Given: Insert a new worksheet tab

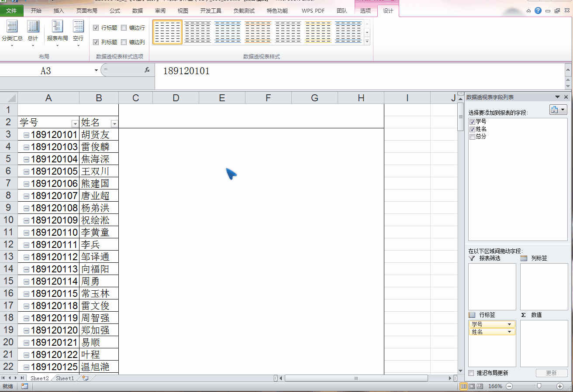Looking at the screenshot, I should click(85, 378).
